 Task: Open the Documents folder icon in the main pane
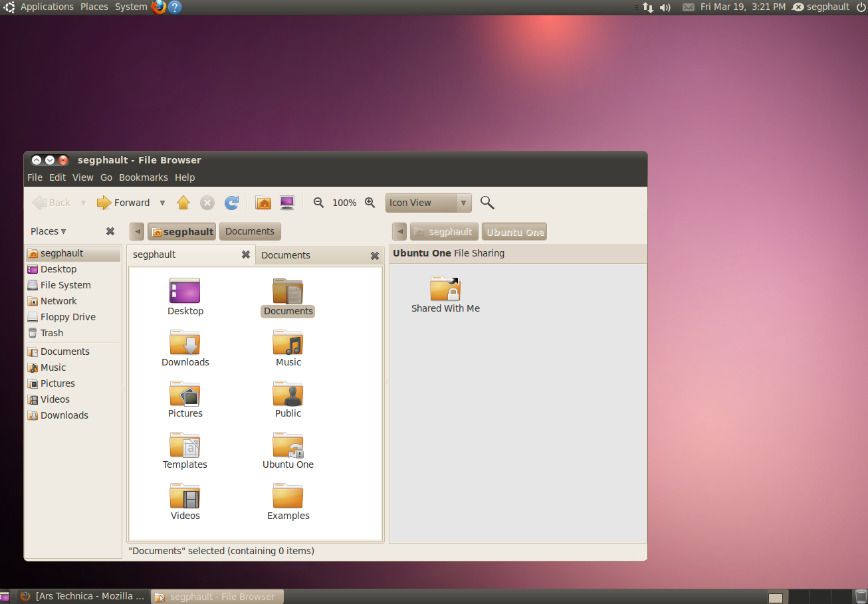[x=288, y=290]
